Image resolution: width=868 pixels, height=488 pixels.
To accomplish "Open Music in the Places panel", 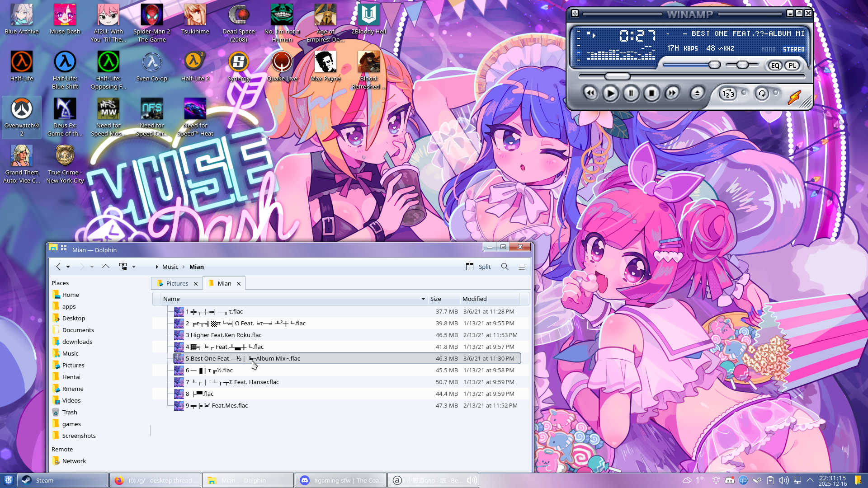I will click(x=70, y=353).
